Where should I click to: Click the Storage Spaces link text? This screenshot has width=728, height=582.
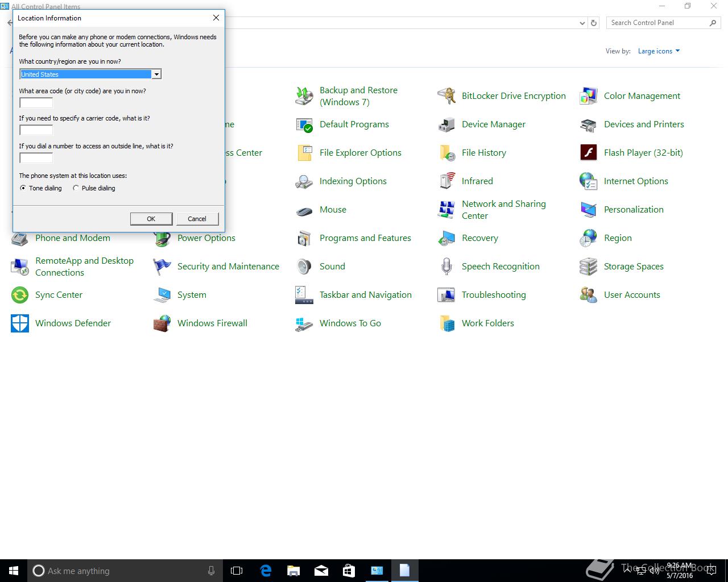click(634, 267)
